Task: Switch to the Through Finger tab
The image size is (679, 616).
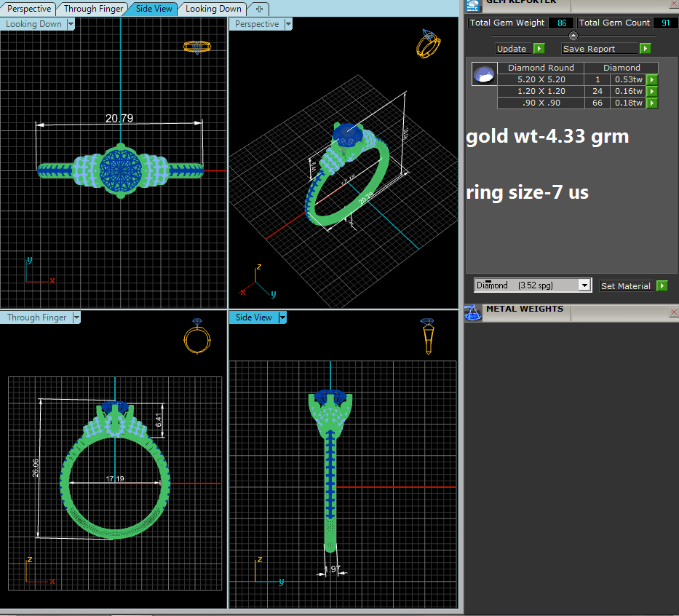Action: pyautogui.click(x=93, y=9)
